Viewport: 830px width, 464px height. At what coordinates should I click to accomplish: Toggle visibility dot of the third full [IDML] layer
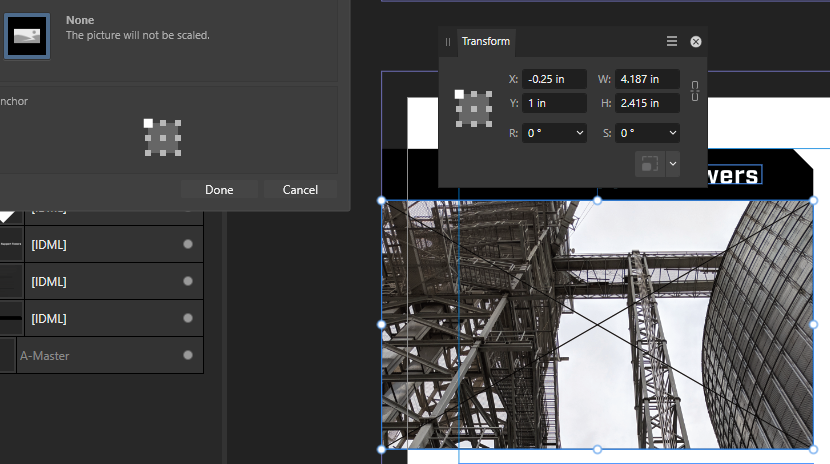coord(188,318)
